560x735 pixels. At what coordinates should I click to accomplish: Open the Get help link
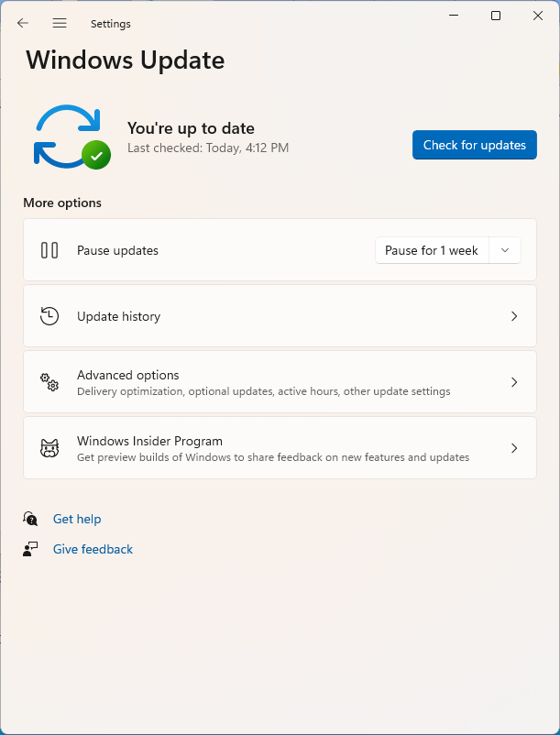[x=77, y=519]
